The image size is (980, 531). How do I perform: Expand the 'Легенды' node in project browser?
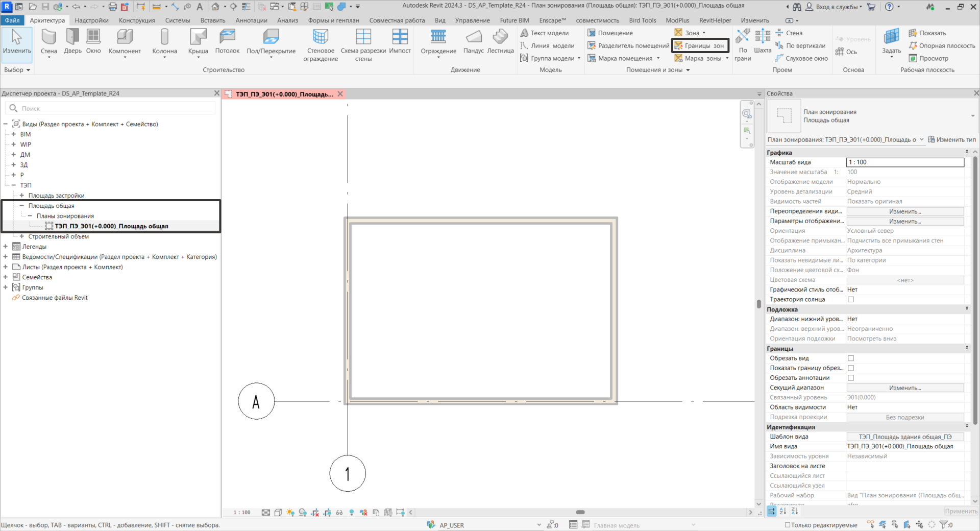point(6,247)
